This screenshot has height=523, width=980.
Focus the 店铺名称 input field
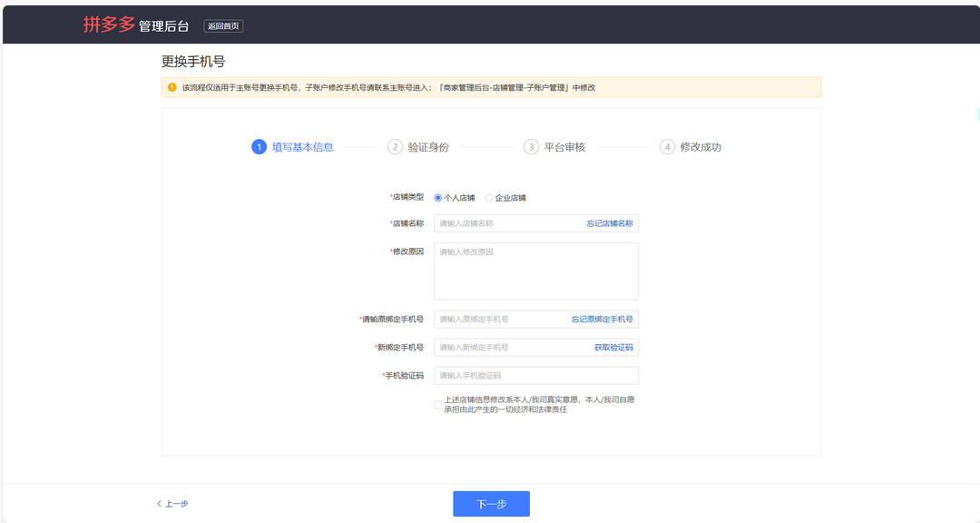point(508,223)
